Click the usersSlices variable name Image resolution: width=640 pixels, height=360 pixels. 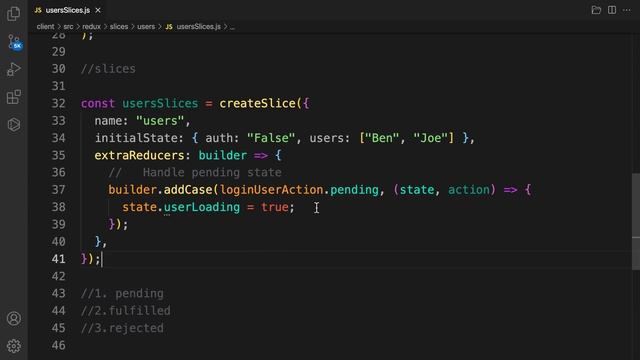coord(160,103)
